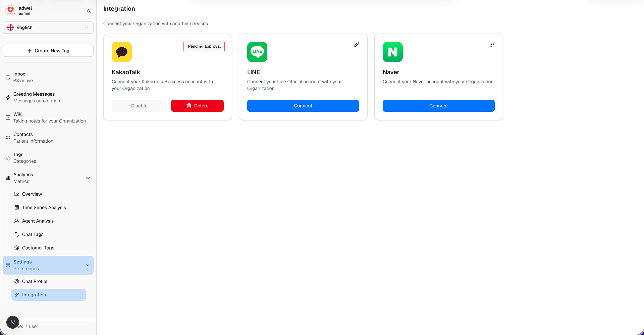
Task: Connect the LINE Official account
Action: pos(303,106)
